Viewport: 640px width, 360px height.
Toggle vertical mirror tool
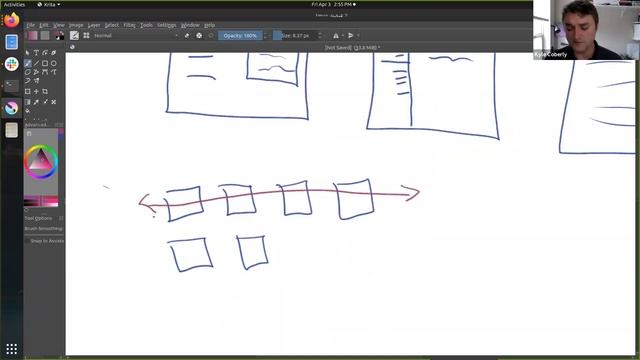(351, 36)
